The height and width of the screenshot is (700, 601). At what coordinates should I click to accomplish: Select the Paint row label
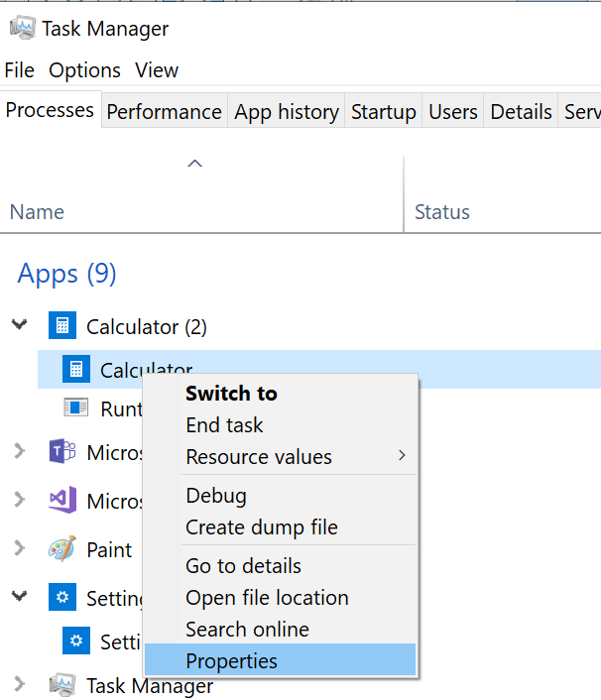click(109, 549)
